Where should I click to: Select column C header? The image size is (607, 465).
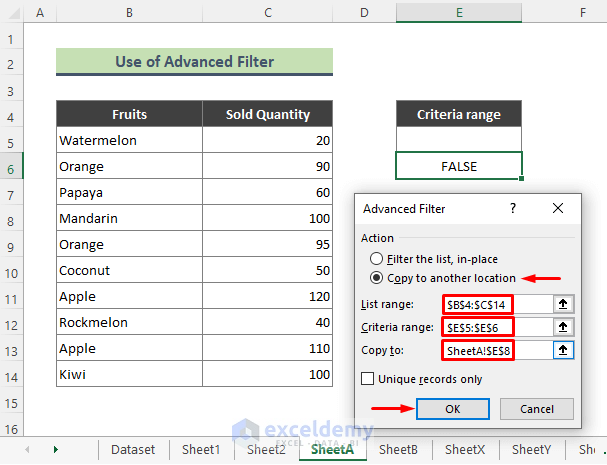(x=267, y=13)
